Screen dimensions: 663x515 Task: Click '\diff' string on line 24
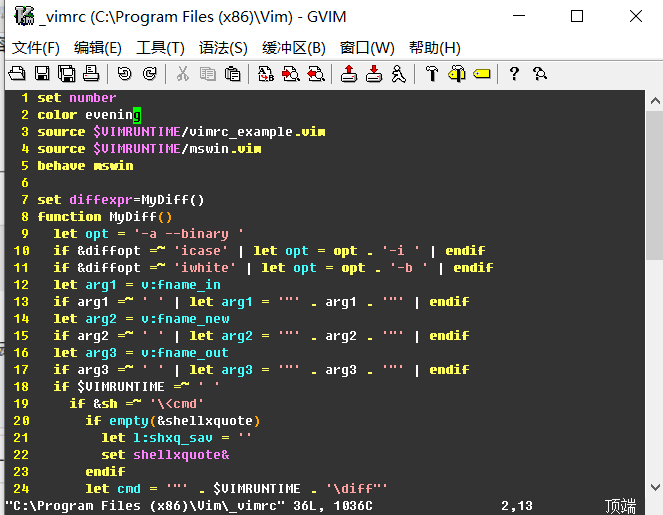click(356, 488)
